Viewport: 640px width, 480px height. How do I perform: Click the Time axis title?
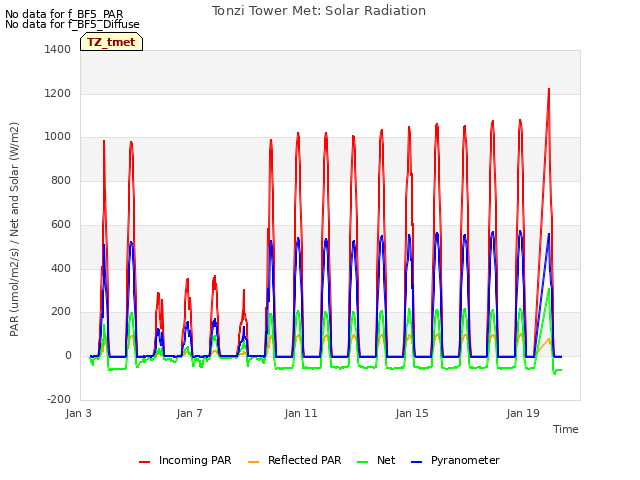tap(566, 429)
